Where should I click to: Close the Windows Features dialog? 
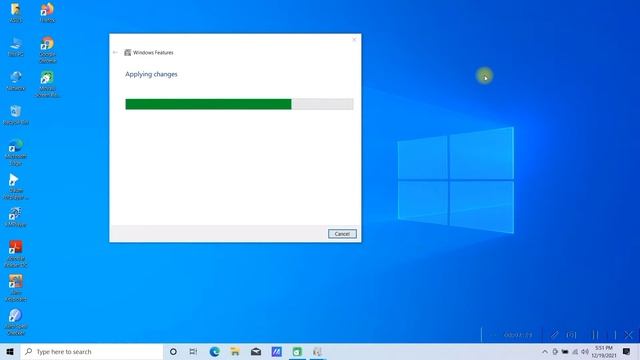(354, 40)
